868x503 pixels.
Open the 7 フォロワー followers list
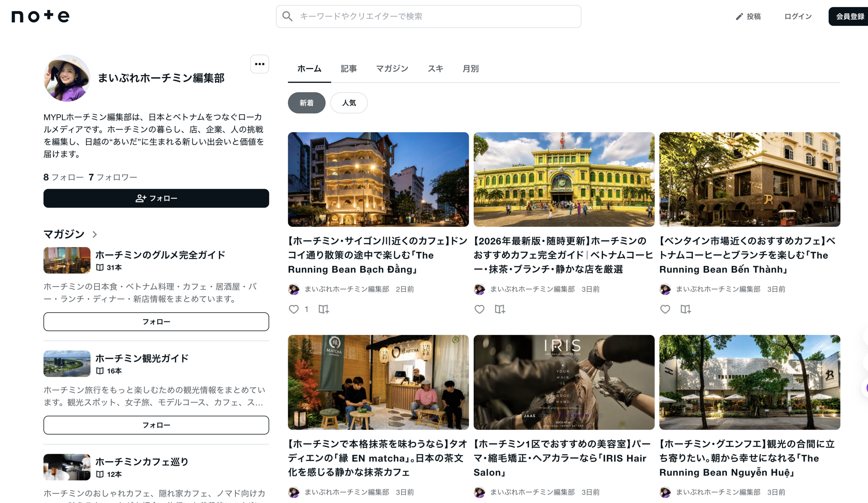(x=113, y=177)
